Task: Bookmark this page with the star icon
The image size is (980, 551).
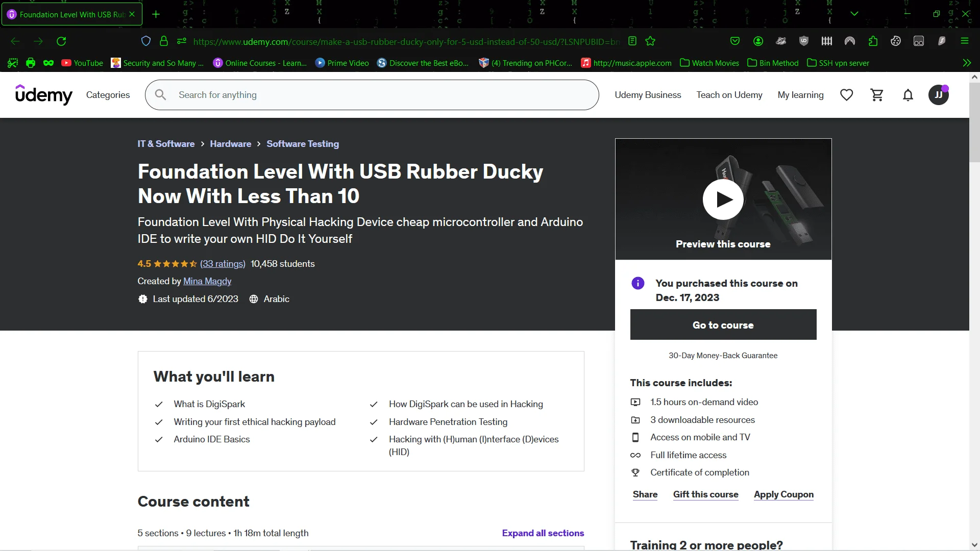Action: [x=650, y=41]
